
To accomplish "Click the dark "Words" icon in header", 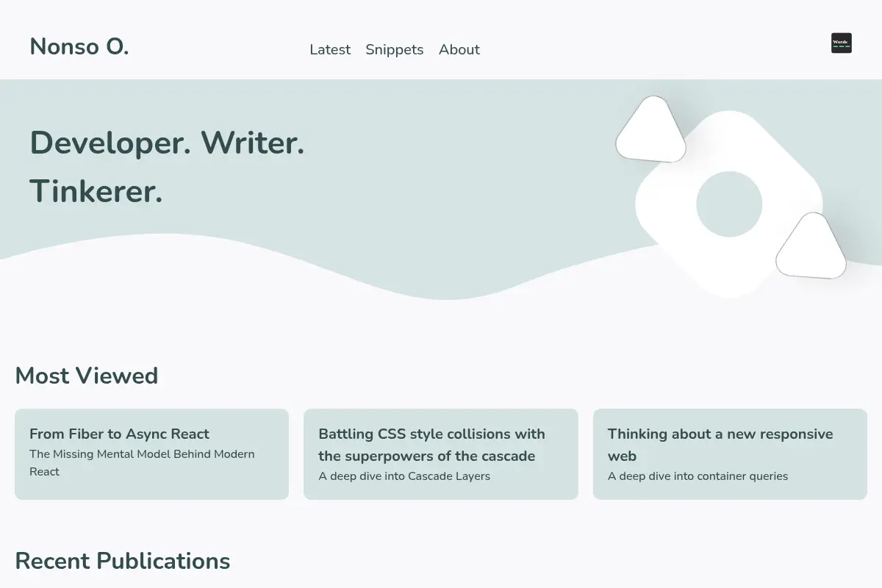I will click(841, 43).
